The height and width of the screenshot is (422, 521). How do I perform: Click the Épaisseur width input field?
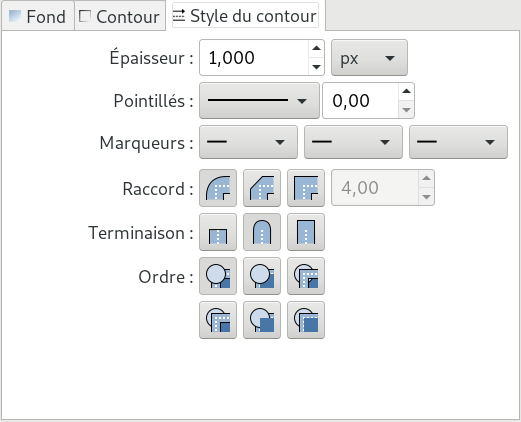tap(254, 58)
